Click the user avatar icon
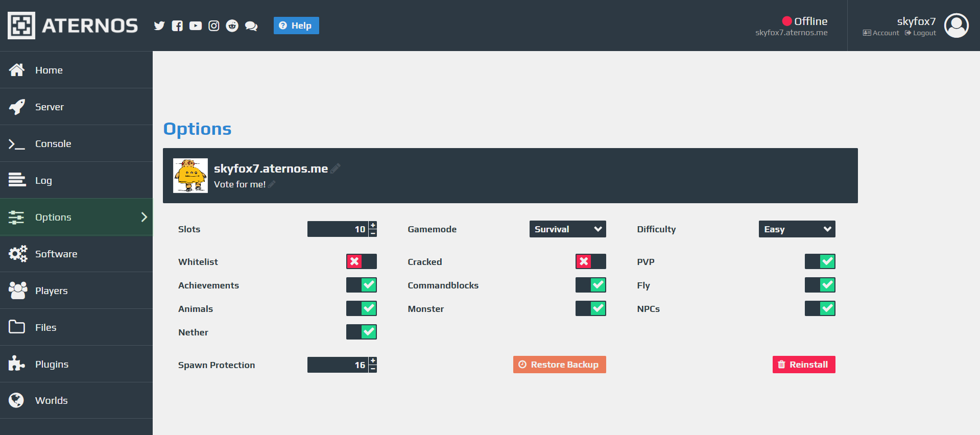The width and height of the screenshot is (980, 435). pos(957,26)
